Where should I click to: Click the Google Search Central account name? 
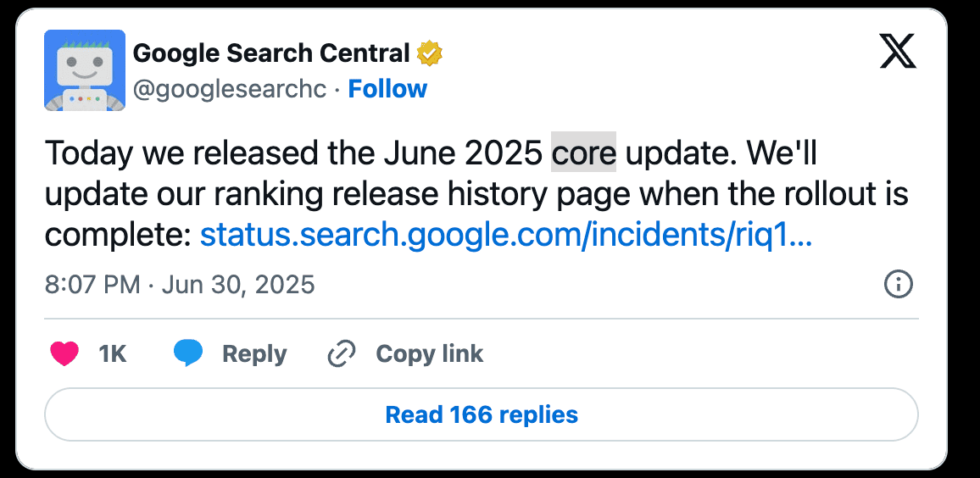[x=271, y=53]
